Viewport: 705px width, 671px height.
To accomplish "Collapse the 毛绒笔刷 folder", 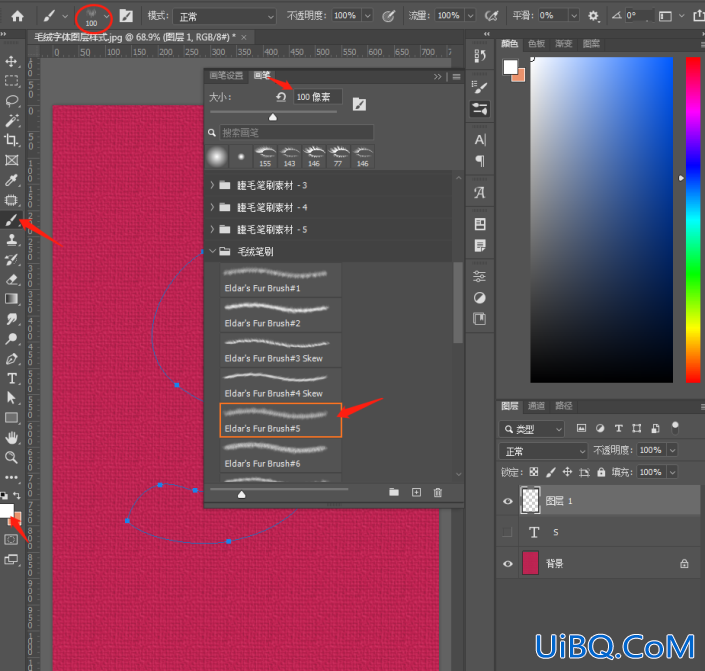I will pos(212,251).
